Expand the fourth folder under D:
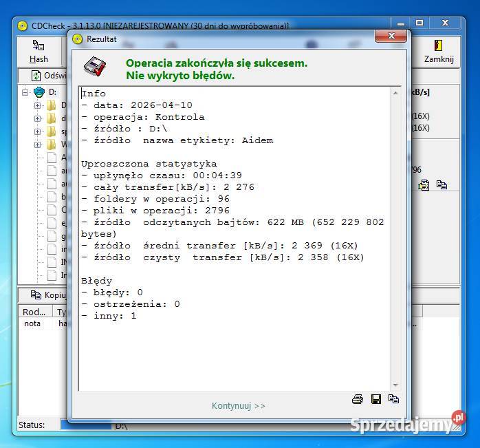Screen dimensions: 480x448 [x=37, y=145]
